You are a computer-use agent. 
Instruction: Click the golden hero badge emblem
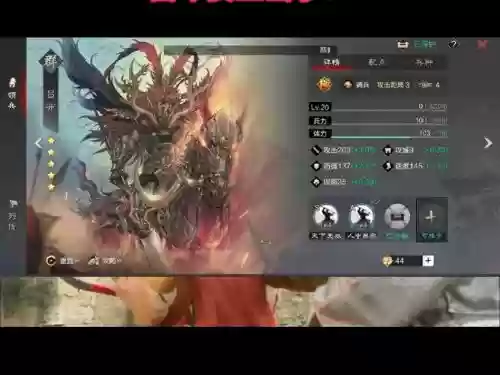(x=324, y=85)
